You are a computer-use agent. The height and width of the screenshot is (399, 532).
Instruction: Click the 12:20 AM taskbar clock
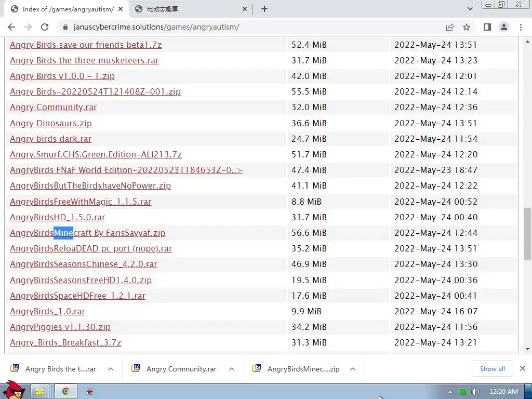[503, 392]
